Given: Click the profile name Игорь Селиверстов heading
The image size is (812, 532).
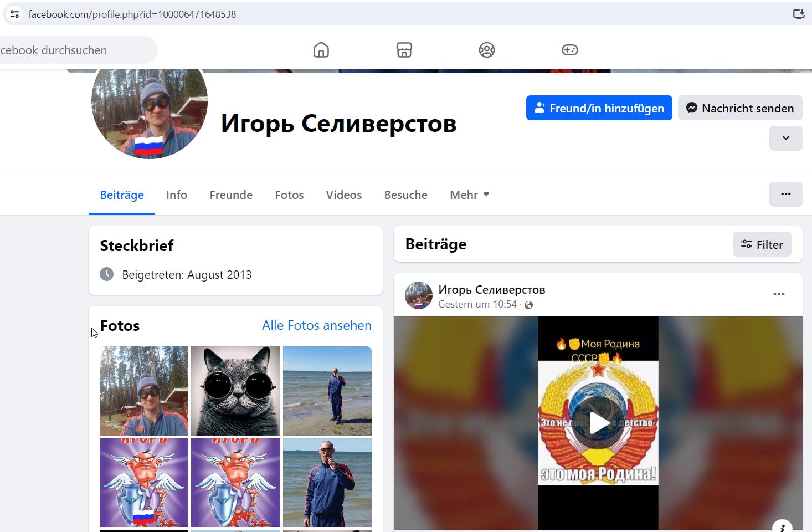Looking at the screenshot, I should pyautogui.click(x=338, y=124).
